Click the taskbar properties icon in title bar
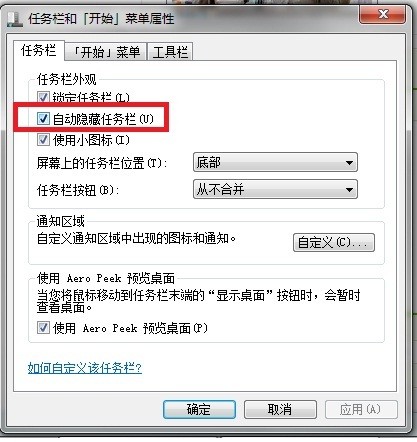 (x=15, y=19)
